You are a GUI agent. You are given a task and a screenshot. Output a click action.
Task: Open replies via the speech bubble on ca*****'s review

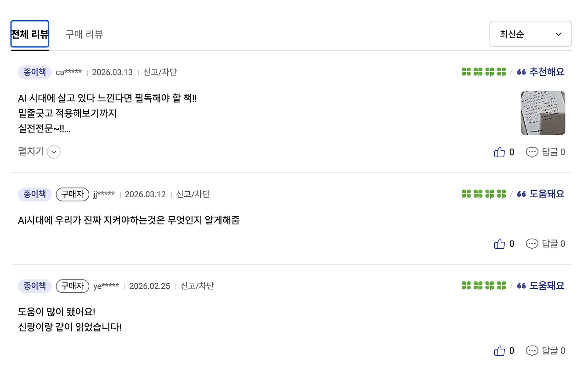[x=532, y=152]
